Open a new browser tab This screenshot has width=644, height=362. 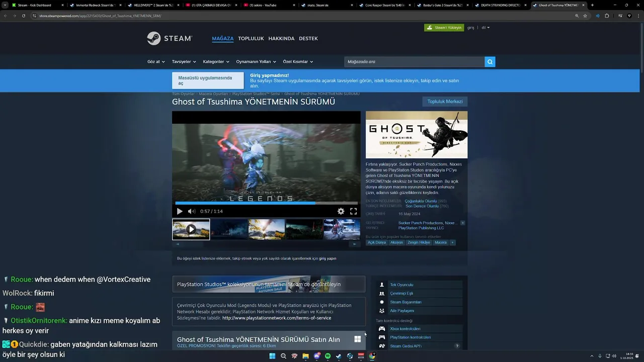pyautogui.click(x=592, y=5)
